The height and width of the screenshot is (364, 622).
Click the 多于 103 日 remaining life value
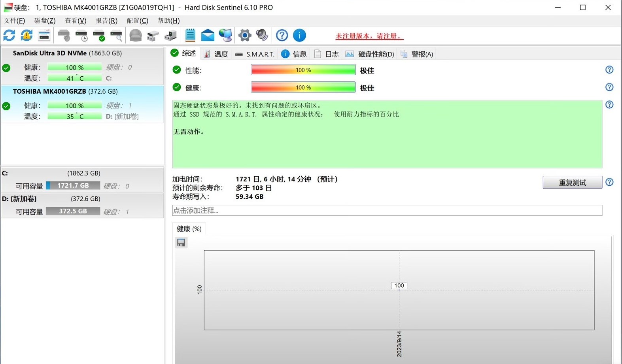click(254, 188)
